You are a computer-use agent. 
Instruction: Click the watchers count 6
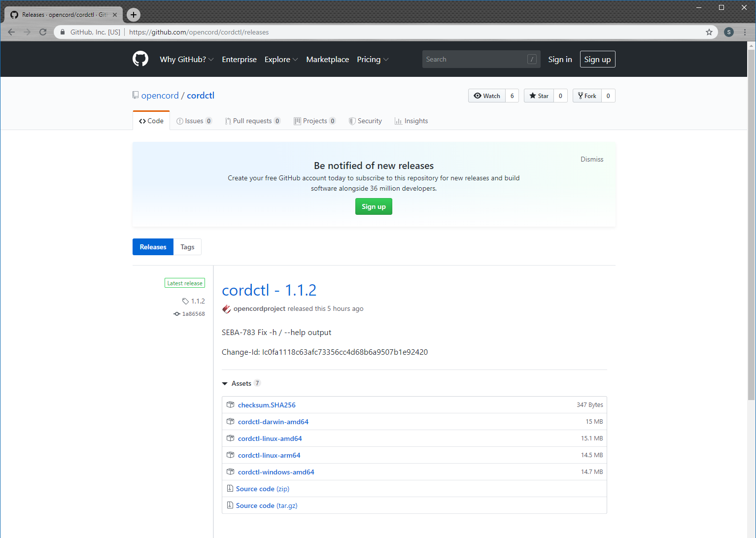point(512,96)
